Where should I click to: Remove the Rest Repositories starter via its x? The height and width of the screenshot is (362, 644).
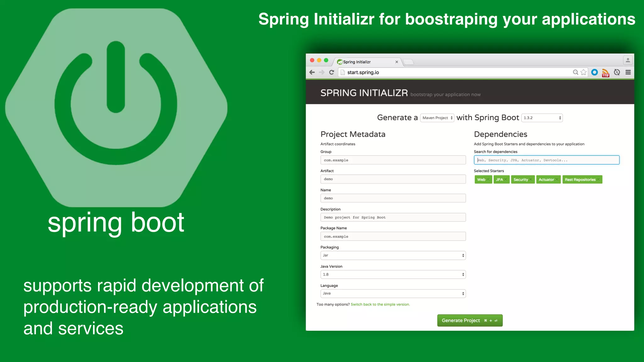coord(598,179)
